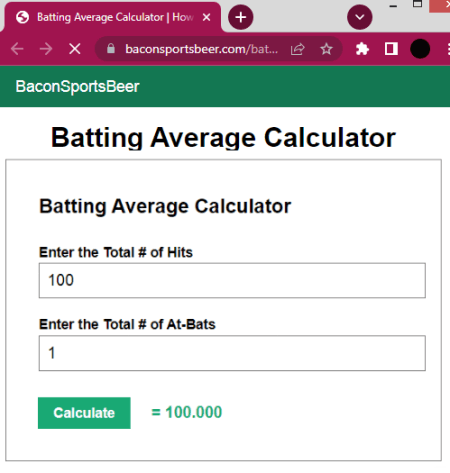This screenshot has height=473, width=450.
Task: Open the BaconSportsBeer home link
Action: (x=77, y=87)
